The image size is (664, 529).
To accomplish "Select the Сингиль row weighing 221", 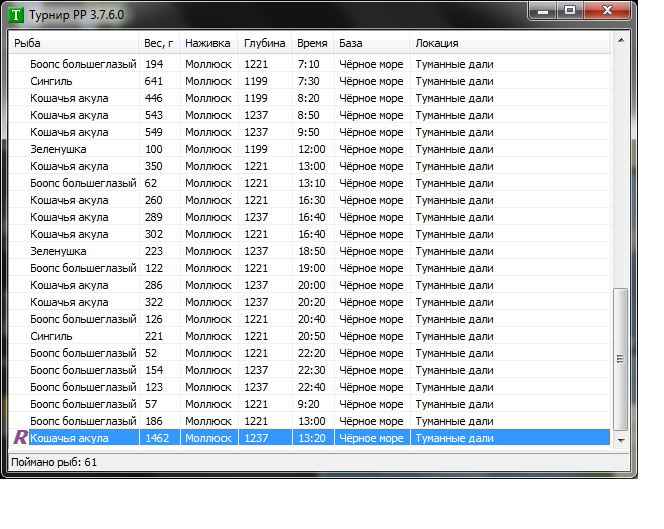I will [310, 336].
